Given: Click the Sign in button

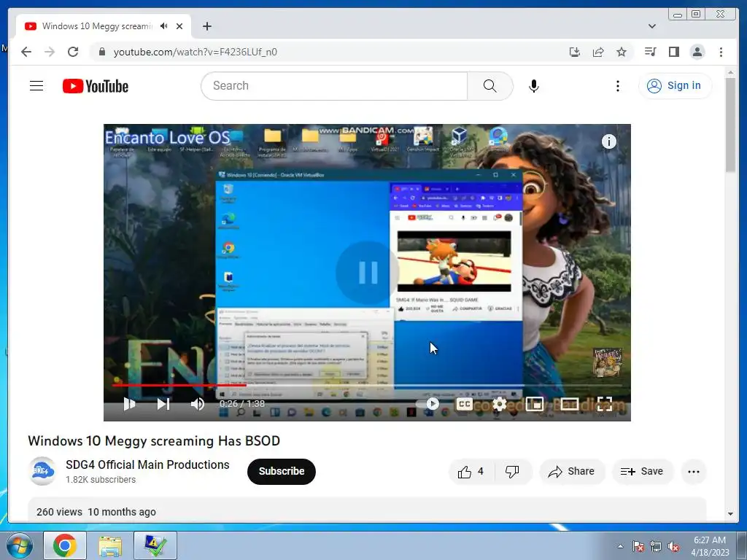Looking at the screenshot, I should click(x=675, y=86).
